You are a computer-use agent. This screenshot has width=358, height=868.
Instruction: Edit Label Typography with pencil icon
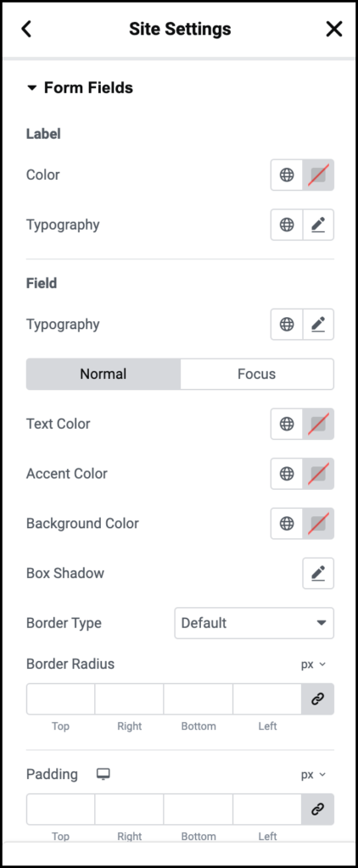click(x=318, y=225)
